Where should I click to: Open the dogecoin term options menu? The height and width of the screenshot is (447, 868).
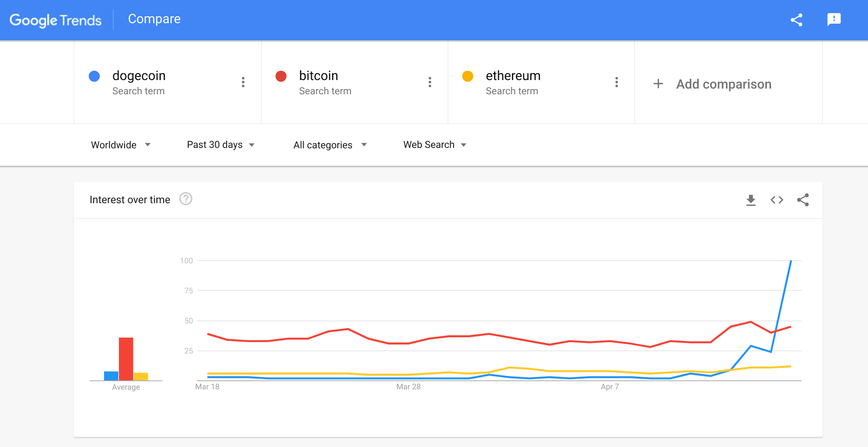click(243, 82)
